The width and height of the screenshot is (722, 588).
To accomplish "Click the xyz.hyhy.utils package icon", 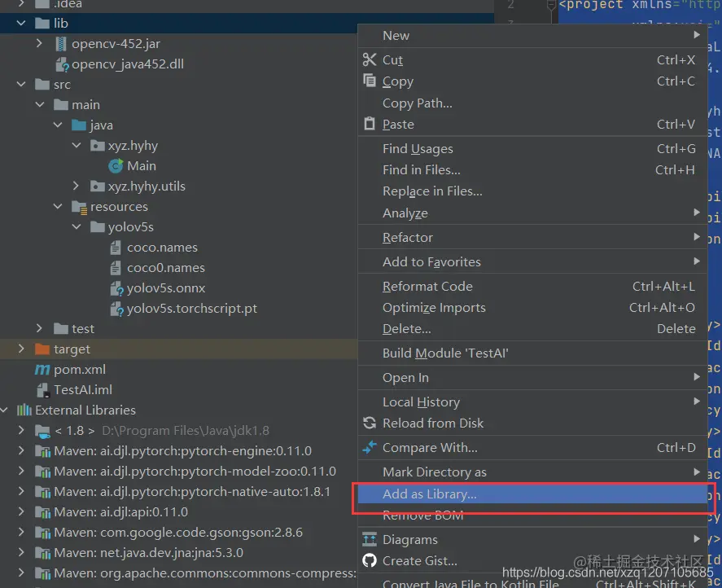I will click(x=97, y=186).
